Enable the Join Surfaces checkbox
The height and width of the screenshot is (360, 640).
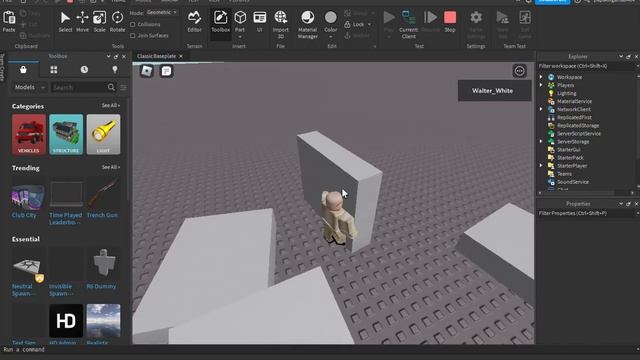133,36
